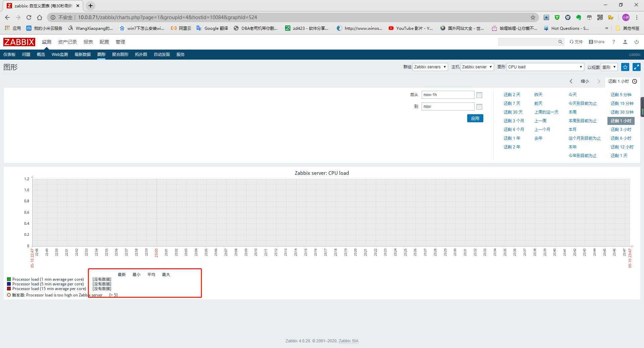Expand the graph dropdown CPU load
This screenshot has height=348, width=644.
pyautogui.click(x=545, y=67)
